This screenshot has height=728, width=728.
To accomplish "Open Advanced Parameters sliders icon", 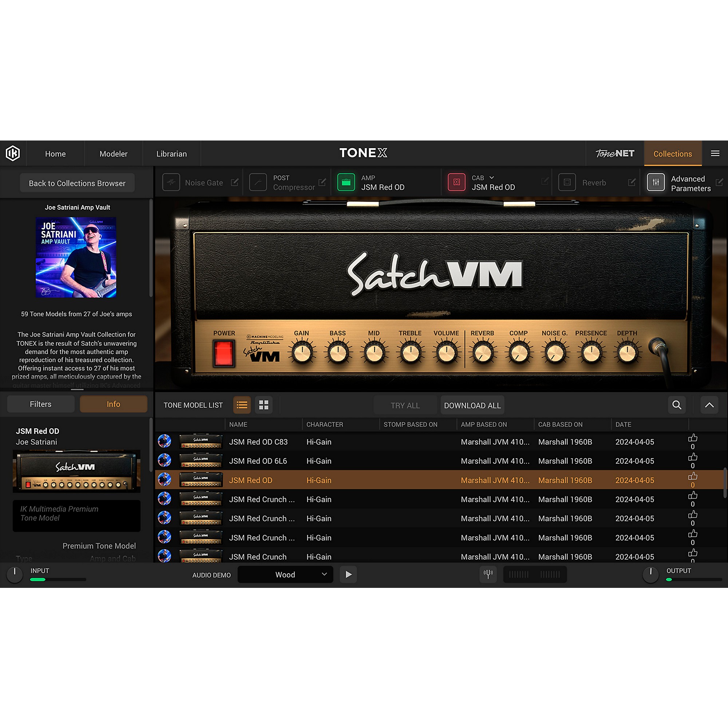I will [656, 182].
